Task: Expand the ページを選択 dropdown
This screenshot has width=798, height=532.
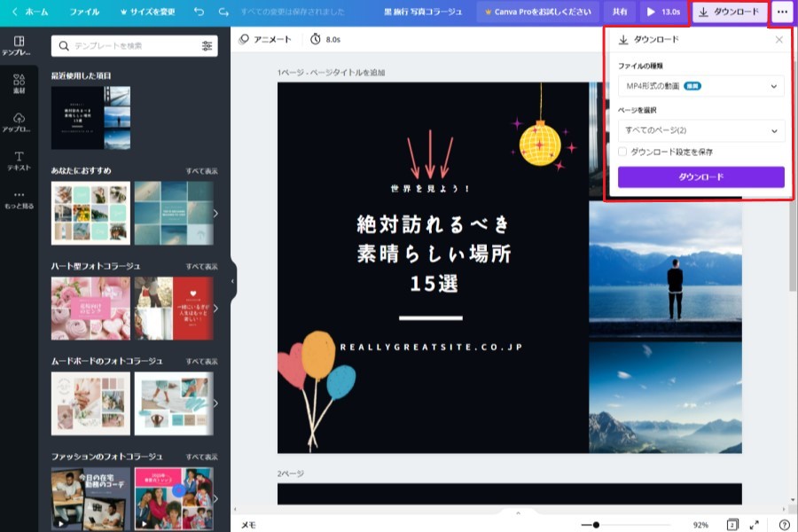Action: pyautogui.click(x=700, y=130)
